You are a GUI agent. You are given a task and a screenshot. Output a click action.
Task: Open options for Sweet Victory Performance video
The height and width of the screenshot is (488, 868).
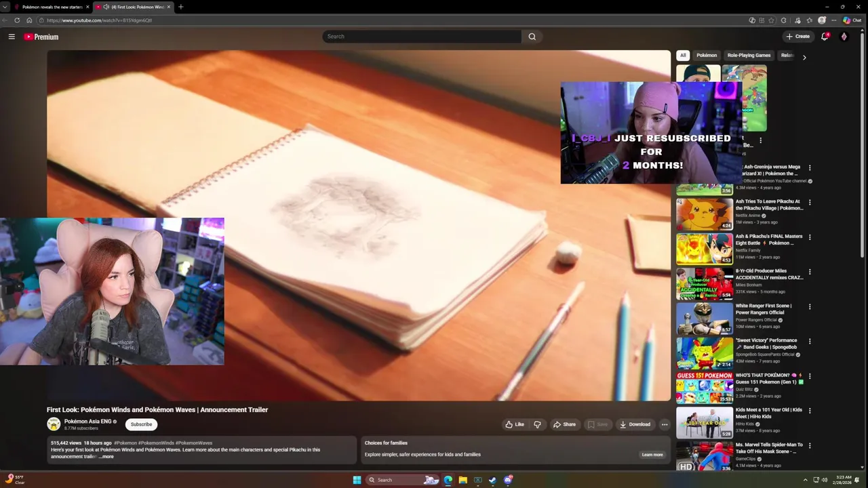point(810,341)
